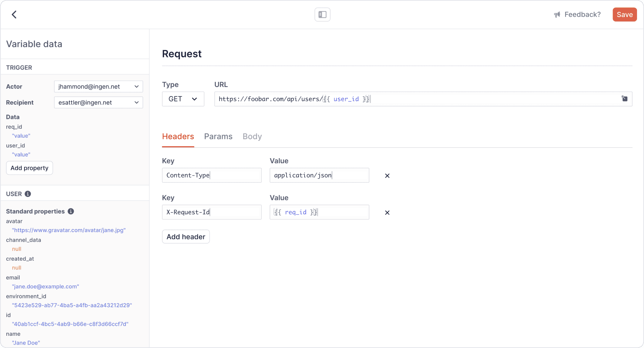Click the Add header button
The image size is (644, 348).
[186, 237]
